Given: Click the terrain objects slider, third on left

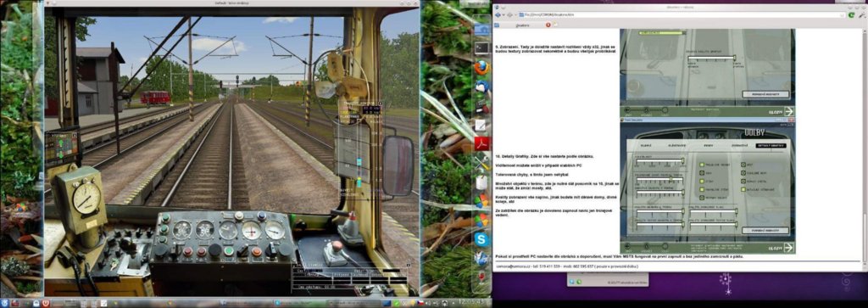Looking at the screenshot, I should click(x=659, y=193).
